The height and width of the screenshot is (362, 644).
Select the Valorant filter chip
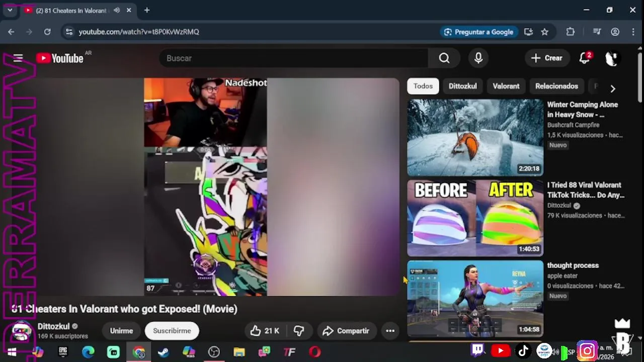(x=506, y=86)
